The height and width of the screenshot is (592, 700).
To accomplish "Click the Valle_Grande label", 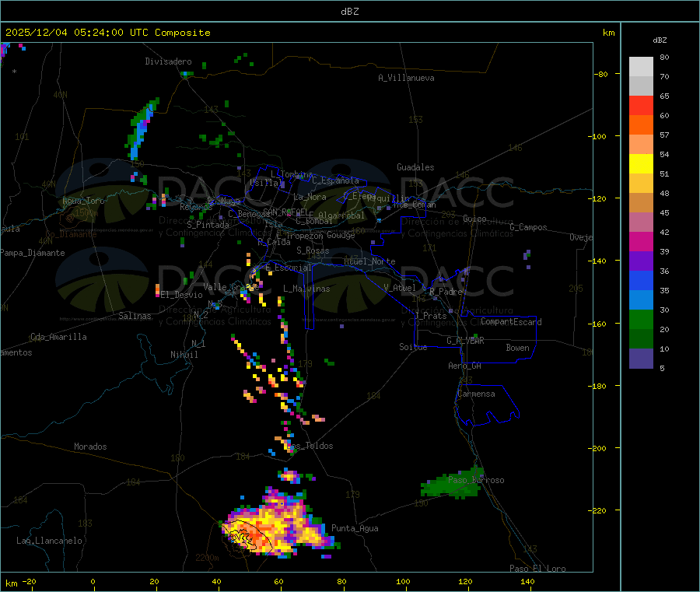I will [x=231, y=287].
